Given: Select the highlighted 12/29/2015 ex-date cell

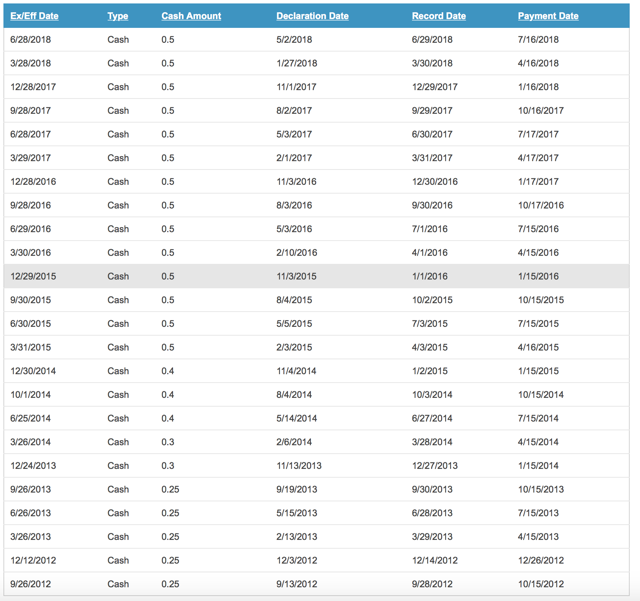Looking at the screenshot, I should point(33,276).
